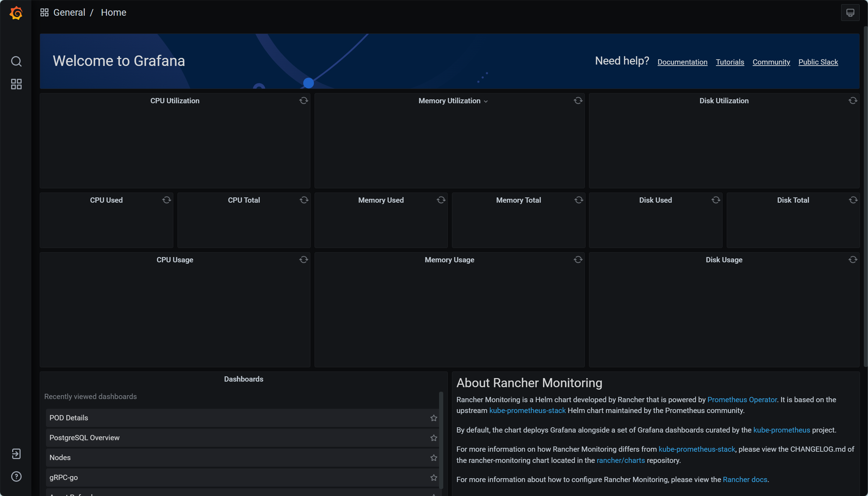Viewport: 868px width, 496px height.
Task: Click refresh icon on CPU Usage panel
Action: coord(303,260)
